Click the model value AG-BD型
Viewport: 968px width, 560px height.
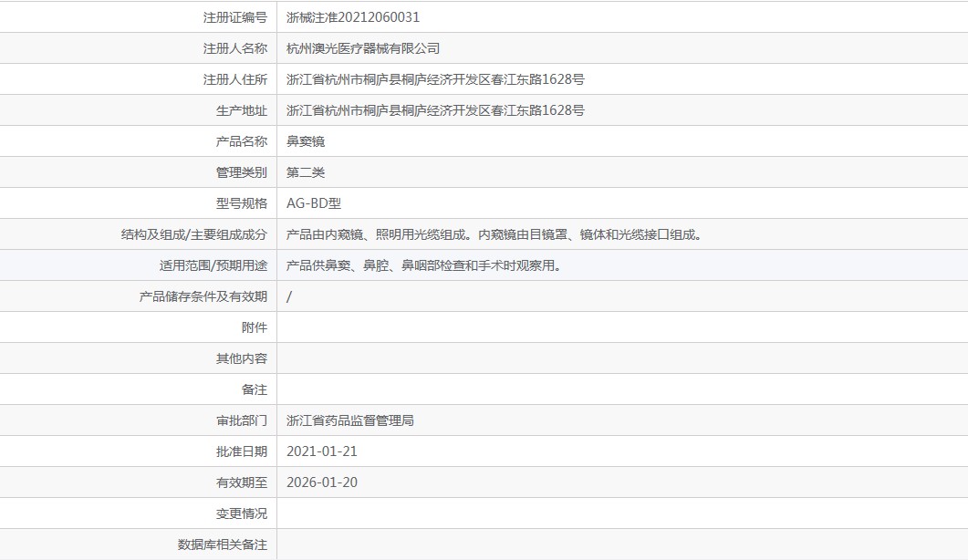(x=314, y=203)
